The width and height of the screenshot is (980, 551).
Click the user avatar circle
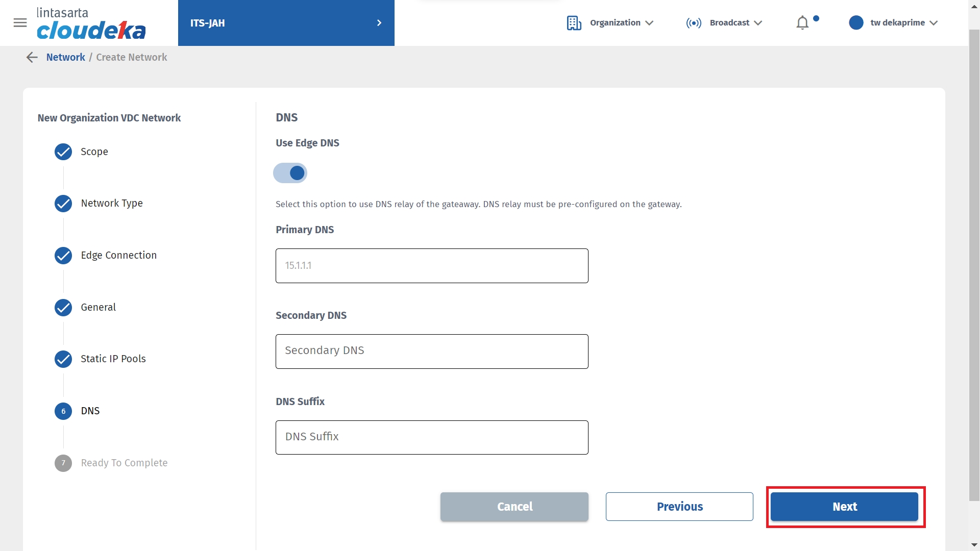[x=856, y=23]
